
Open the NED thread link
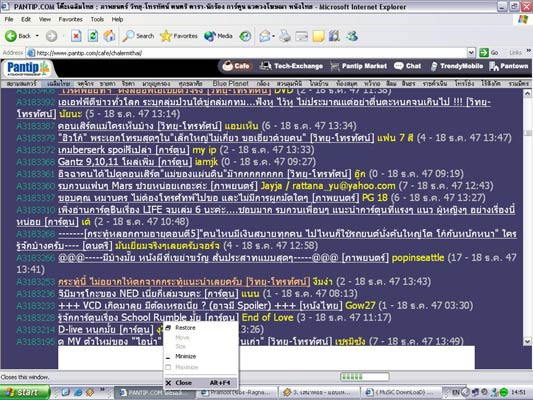(x=148, y=294)
